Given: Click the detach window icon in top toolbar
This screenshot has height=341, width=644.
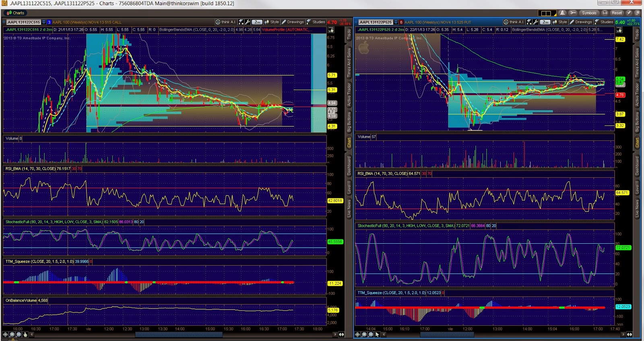Looking at the screenshot, I should point(638,13).
